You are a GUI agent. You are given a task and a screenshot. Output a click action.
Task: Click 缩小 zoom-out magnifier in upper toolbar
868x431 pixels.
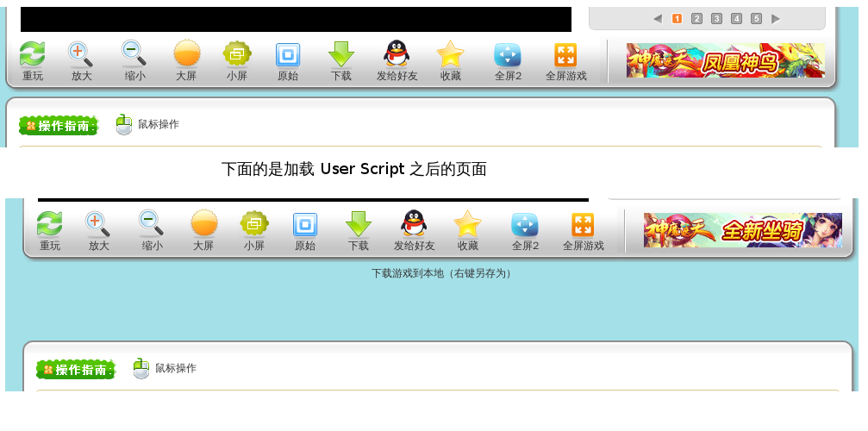click(x=134, y=54)
